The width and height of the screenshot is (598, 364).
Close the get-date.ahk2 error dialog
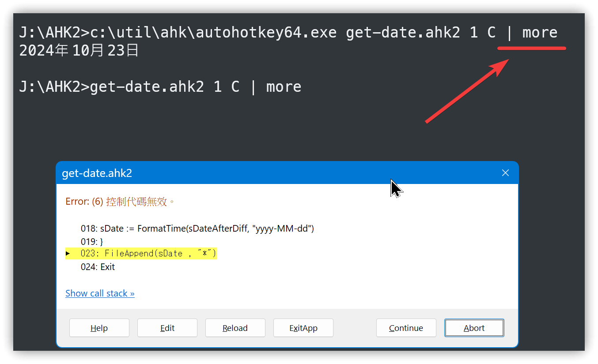(x=505, y=173)
